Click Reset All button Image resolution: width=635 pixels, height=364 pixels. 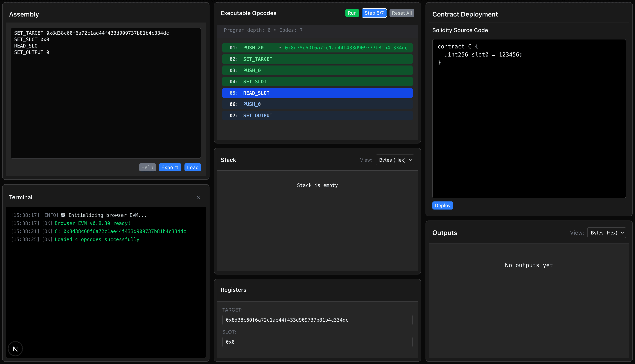[x=401, y=13]
